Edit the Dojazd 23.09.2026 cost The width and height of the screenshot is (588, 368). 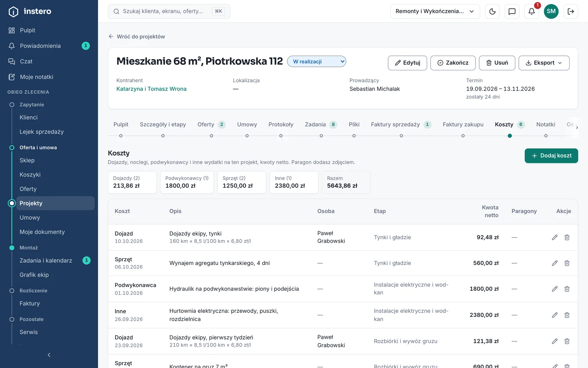pyautogui.click(x=555, y=341)
